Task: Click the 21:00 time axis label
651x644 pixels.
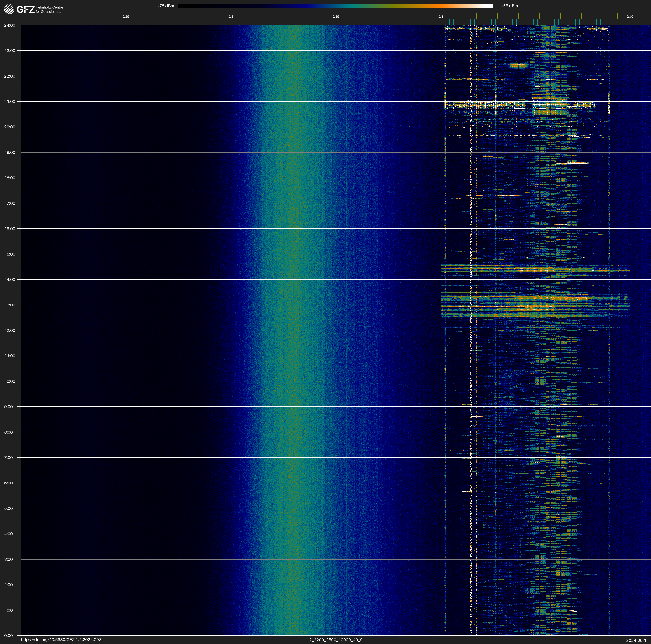Action: [10, 102]
